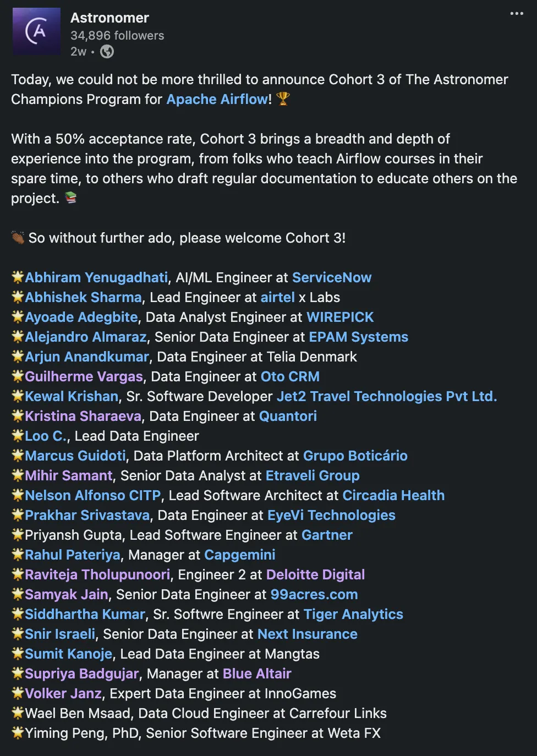Click the WIREPICK link
Screen dimensions: 537x756
(x=339, y=317)
